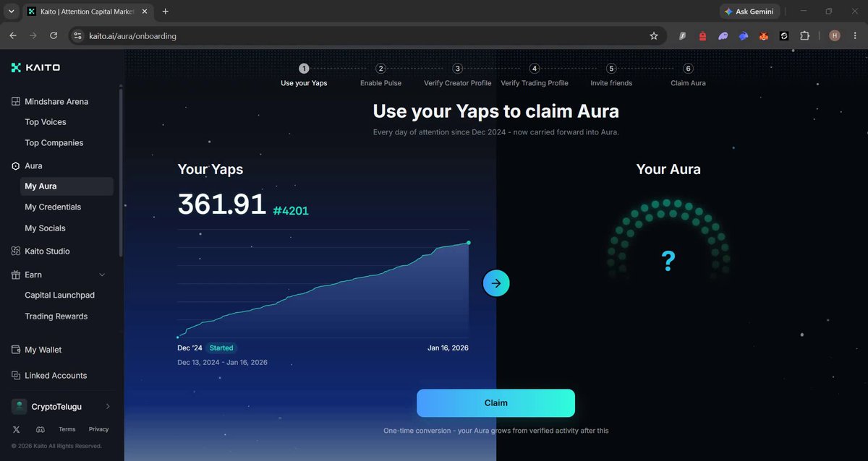Go back with the browser back arrow
Image resolution: width=868 pixels, height=461 pixels.
(x=13, y=35)
